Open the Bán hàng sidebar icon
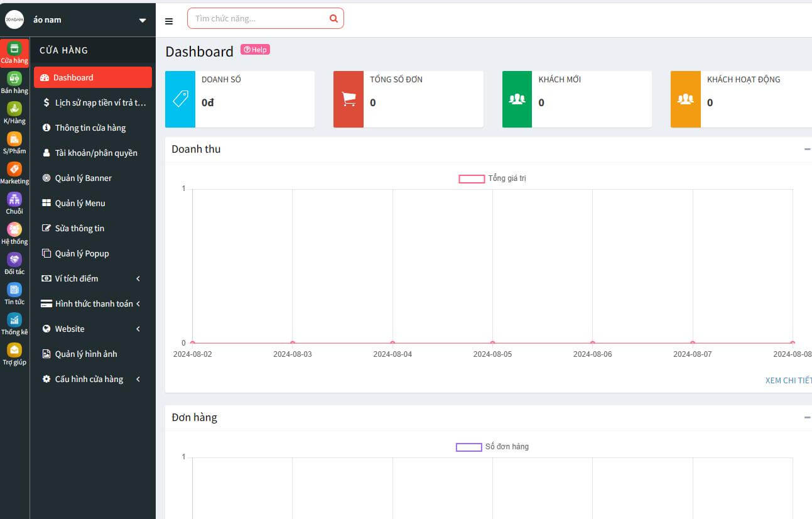This screenshot has width=812, height=519. (14, 82)
